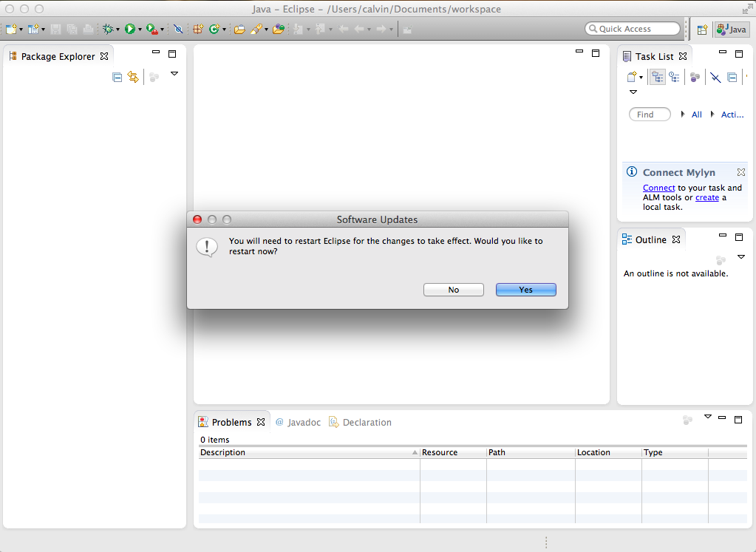Expand the External Tools dropdown arrow

click(162, 30)
